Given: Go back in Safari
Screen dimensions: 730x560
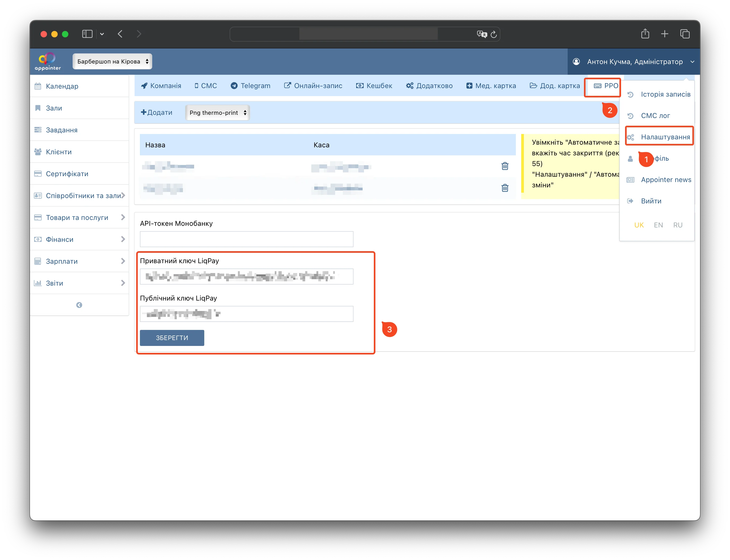Looking at the screenshot, I should [120, 34].
